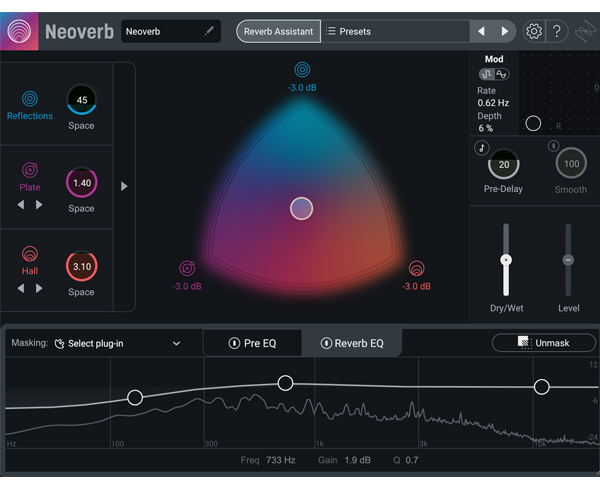Screen dimensions: 600x491
Task: Click the Unmask button
Action: 544,343
